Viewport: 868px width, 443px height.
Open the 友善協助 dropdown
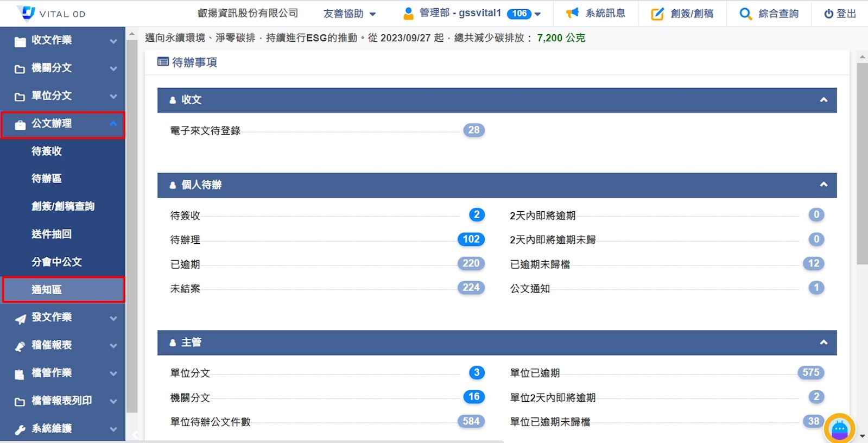pyautogui.click(x=350, y=14)
